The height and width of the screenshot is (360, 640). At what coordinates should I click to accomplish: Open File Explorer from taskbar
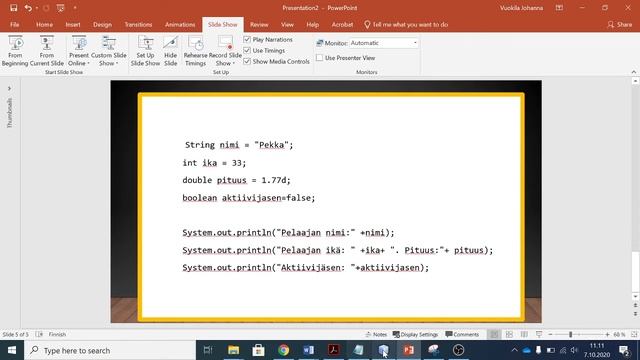pos(233,350)
